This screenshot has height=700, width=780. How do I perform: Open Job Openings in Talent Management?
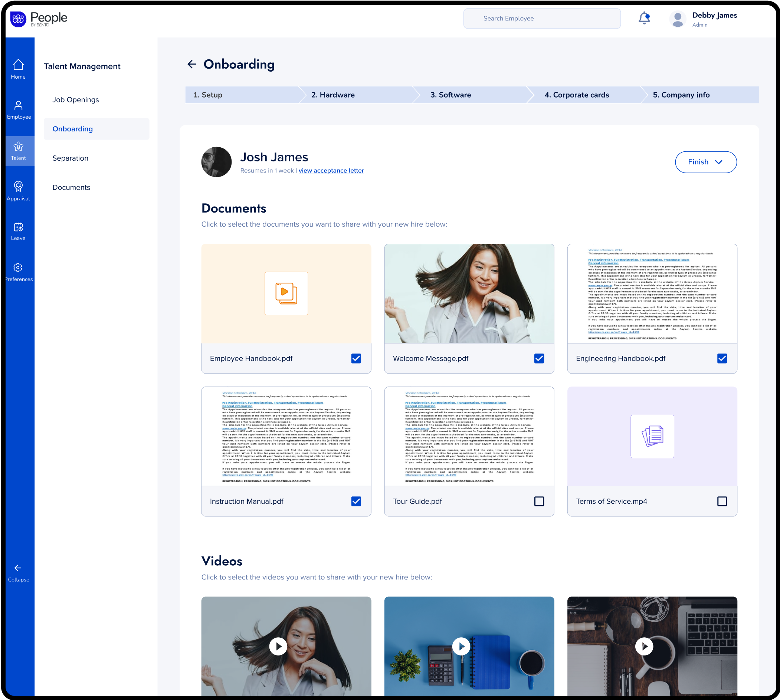[x=76, y=100]
